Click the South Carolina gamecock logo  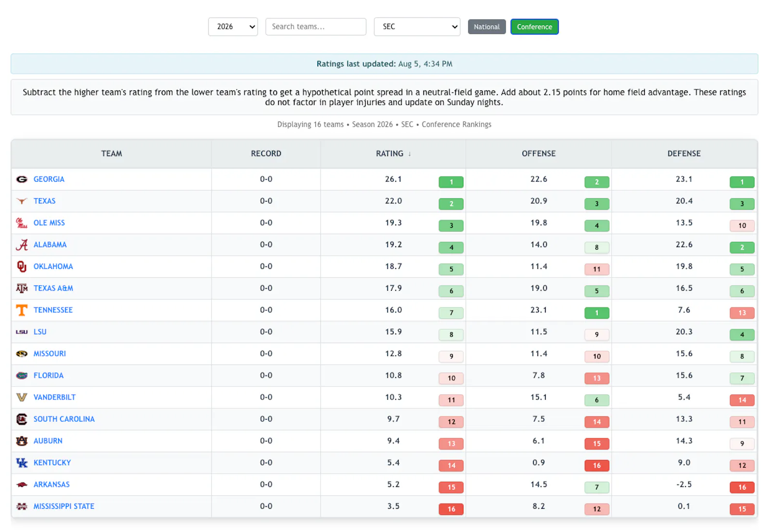point(22,419)
